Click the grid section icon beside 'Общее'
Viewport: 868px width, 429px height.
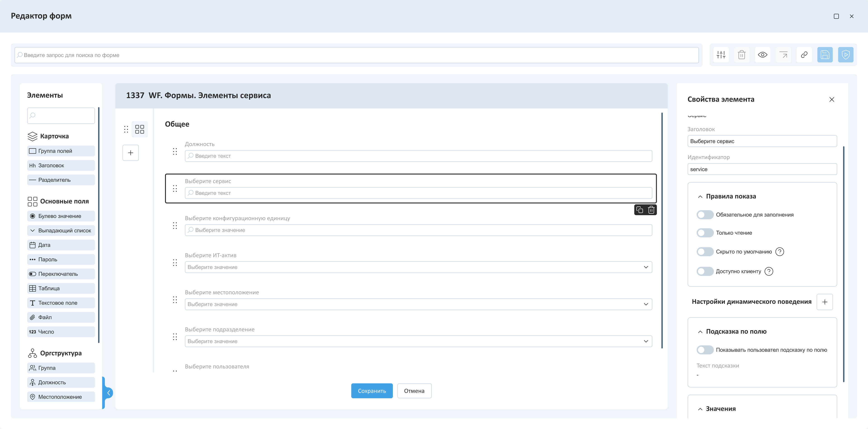(139, 130)
